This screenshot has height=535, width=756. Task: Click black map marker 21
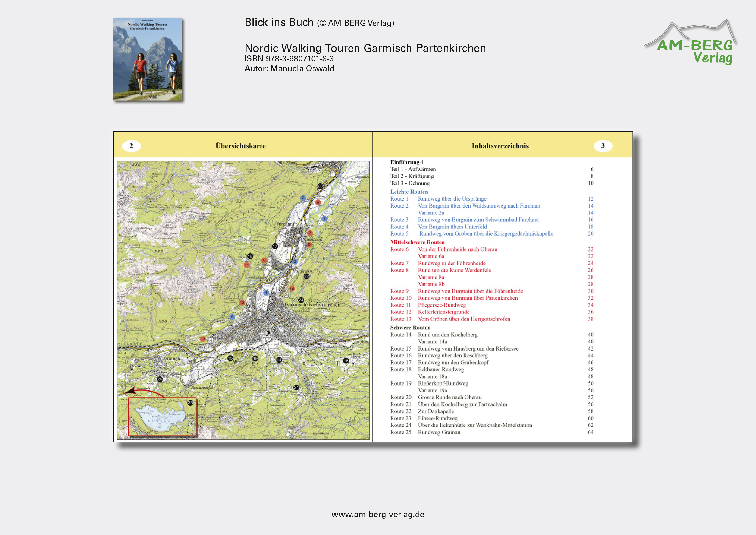click(296, 387)
